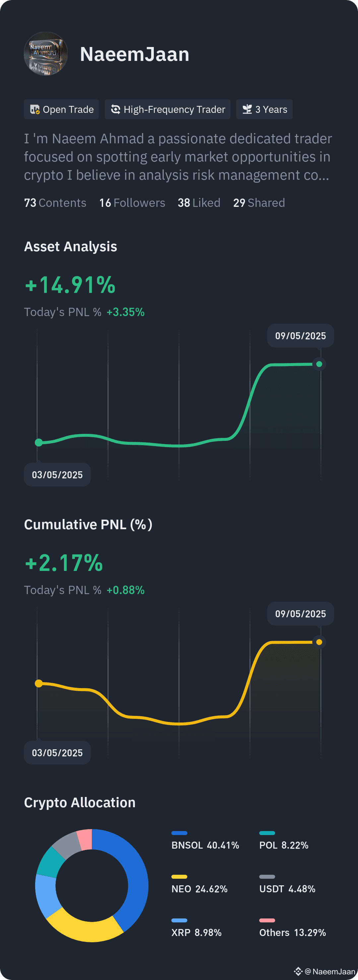Select the green chart start point dot
This screenshot has height=980, width=358.
(x=39, y=443)
